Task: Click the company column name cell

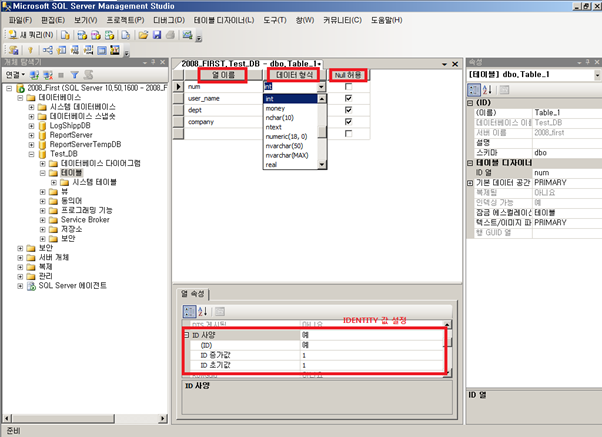Action: pyautogui.click(x=223, y=122)
